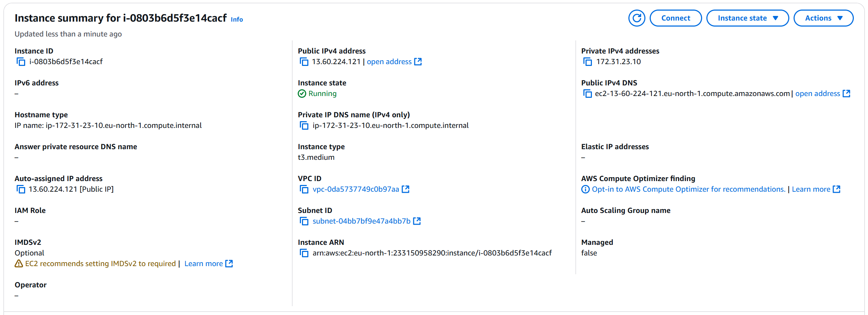
Task: Refresh the instance summary
Action: [x=637, y=18]
